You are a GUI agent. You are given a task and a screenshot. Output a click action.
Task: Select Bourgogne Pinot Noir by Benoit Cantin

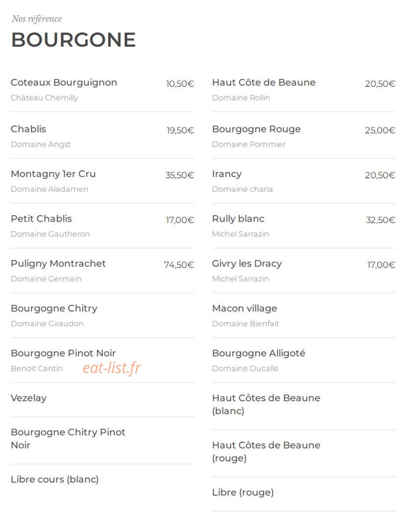tap(102, 360)
